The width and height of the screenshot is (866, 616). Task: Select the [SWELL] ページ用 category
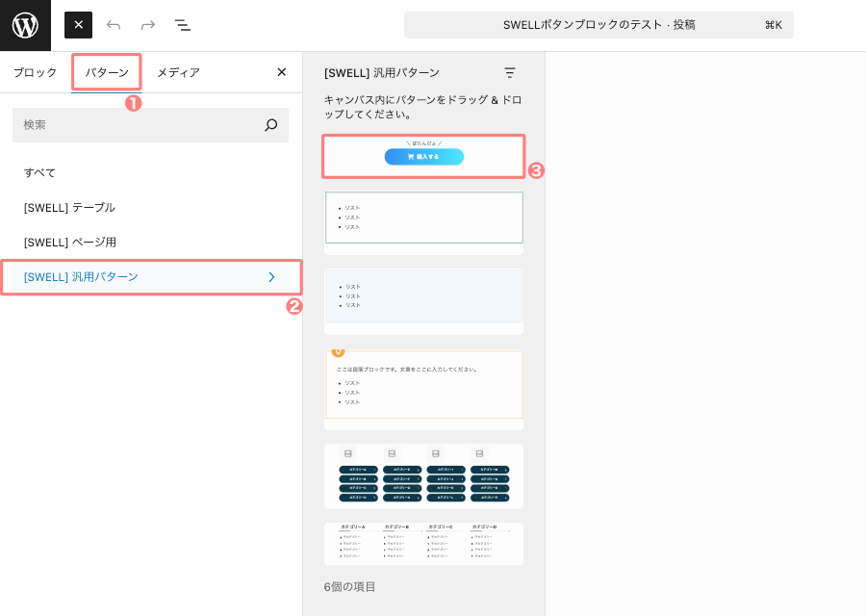point(150,242)
